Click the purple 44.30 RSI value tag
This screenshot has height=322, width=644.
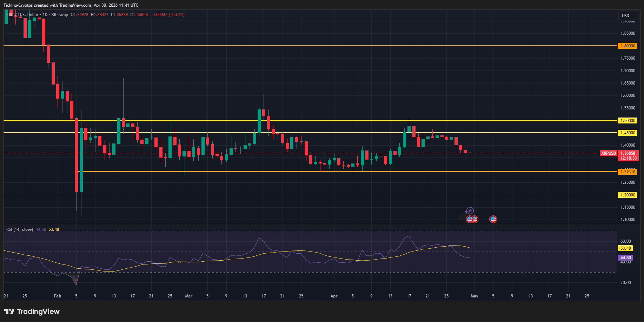click(625, 258)
